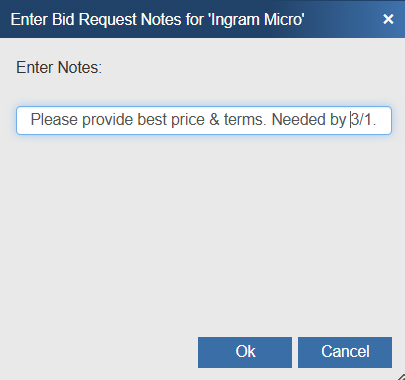Cancel the bid request notes entry

pos(345,352)
